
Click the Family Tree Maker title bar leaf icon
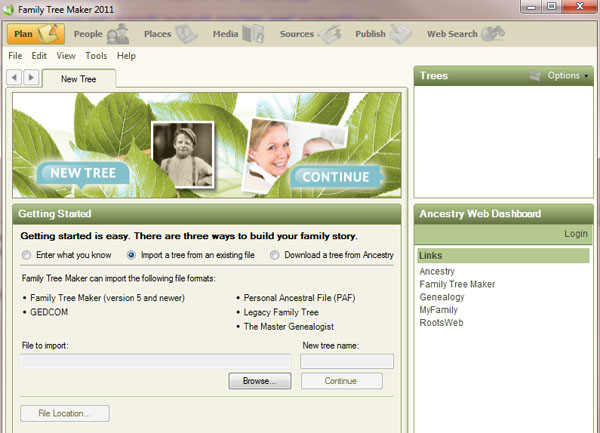click(x=8, y=10)
